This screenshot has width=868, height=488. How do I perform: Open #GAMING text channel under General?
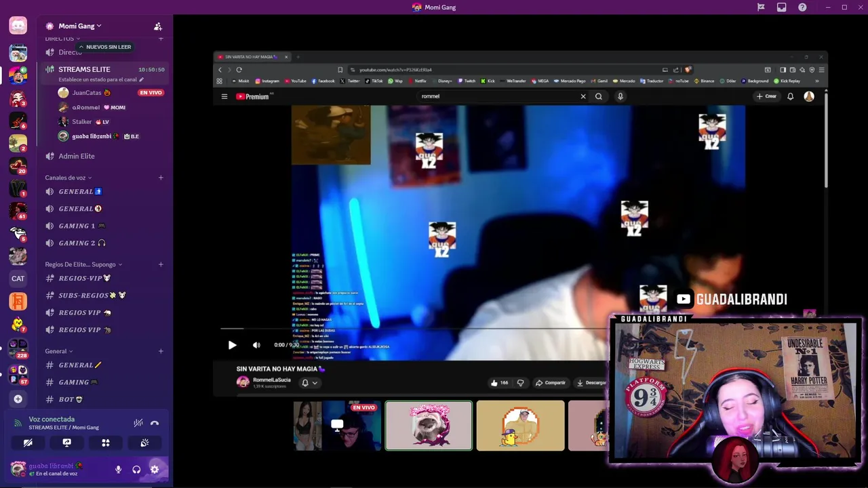coord(103,382)
